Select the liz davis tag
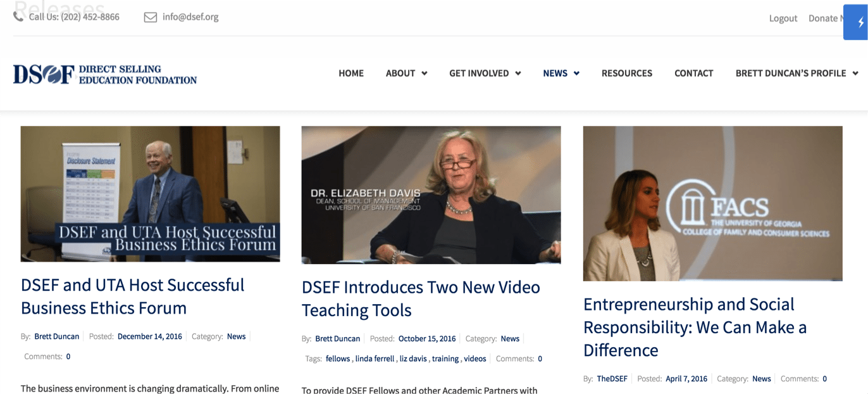 [x=413, y=359]
